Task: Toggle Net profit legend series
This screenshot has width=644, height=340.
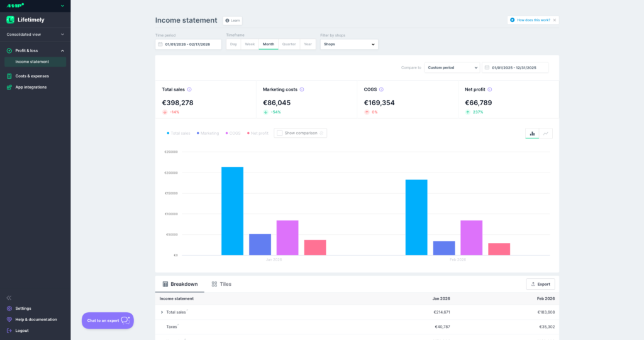Action: click(x=257, y=133)
